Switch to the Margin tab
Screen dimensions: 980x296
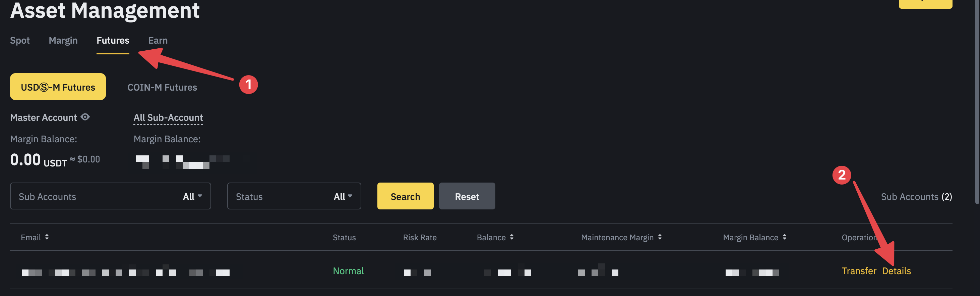point(63,40)
